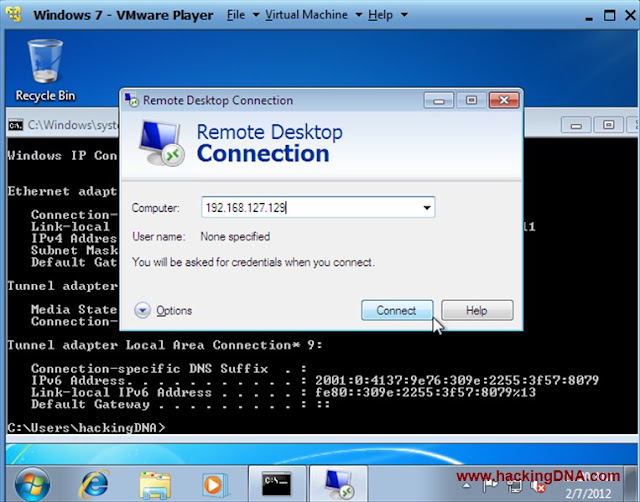Click the Help button in Remote Desktop
The width and height of the screenshot is (640, 502).
click(477, 311)
